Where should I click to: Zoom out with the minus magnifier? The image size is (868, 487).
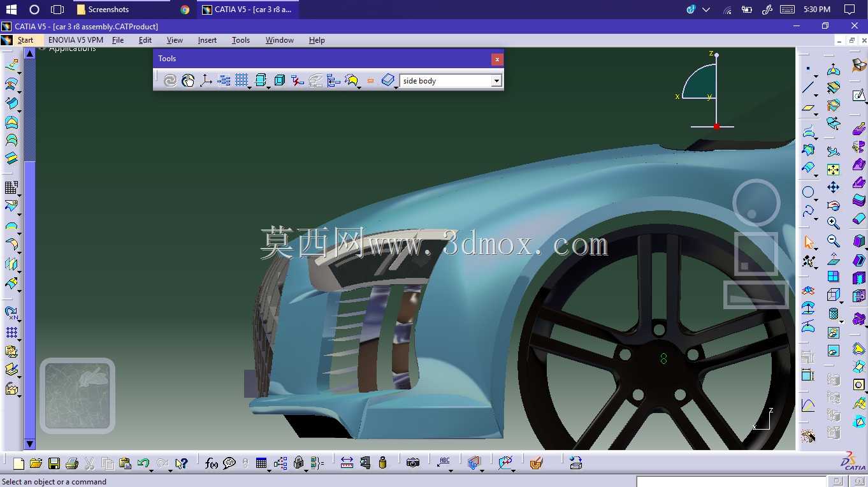pyautogui.click(x=833, y=241)
